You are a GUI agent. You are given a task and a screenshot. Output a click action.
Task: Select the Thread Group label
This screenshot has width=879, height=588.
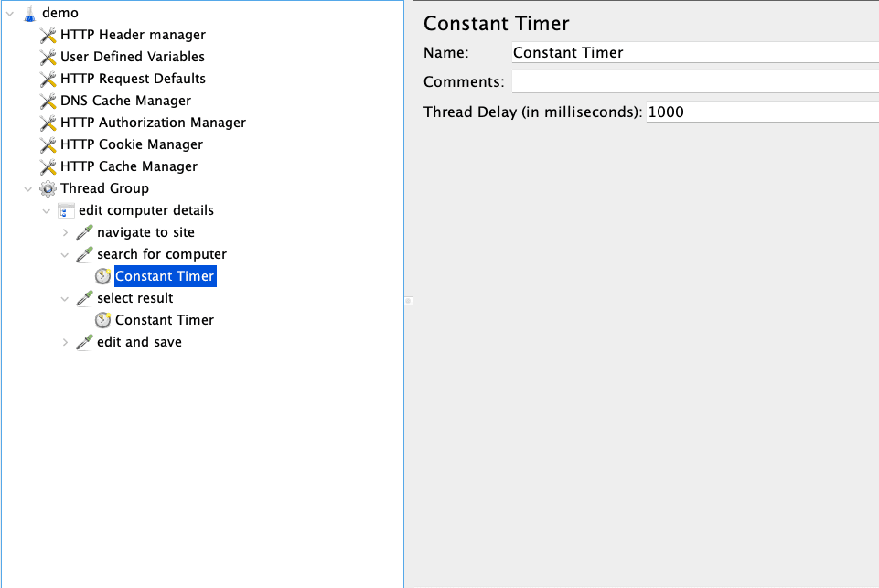(105, 188)
